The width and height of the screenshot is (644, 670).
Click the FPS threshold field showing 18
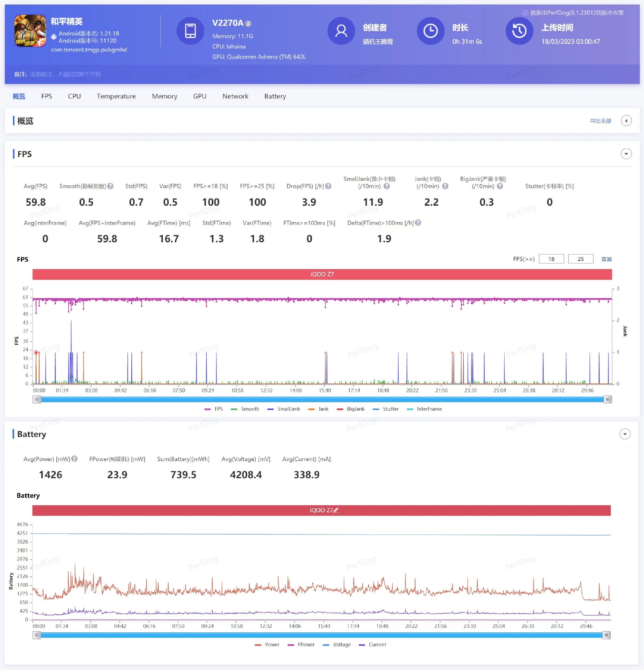[551, 259]
